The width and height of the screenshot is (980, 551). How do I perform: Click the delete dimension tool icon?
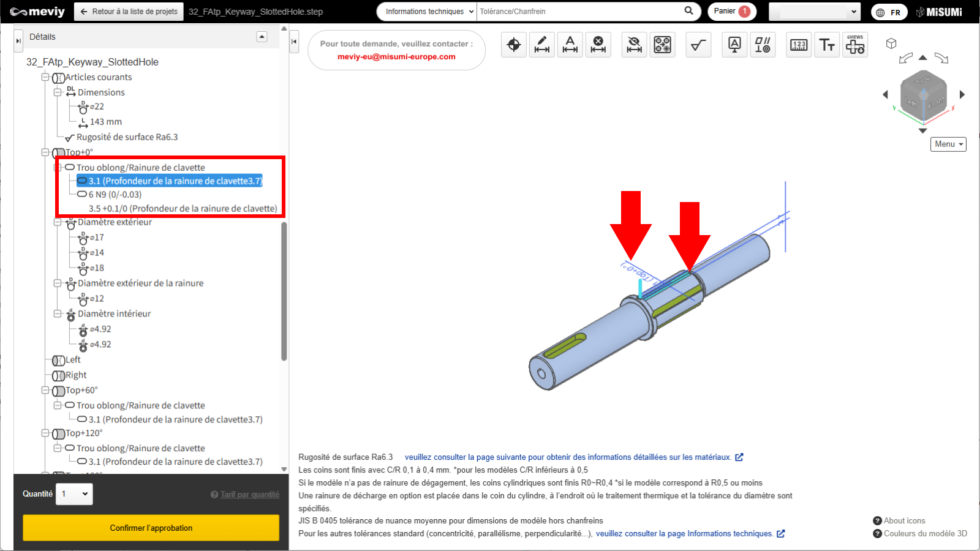pyautogui.click(x=598, y=45)
